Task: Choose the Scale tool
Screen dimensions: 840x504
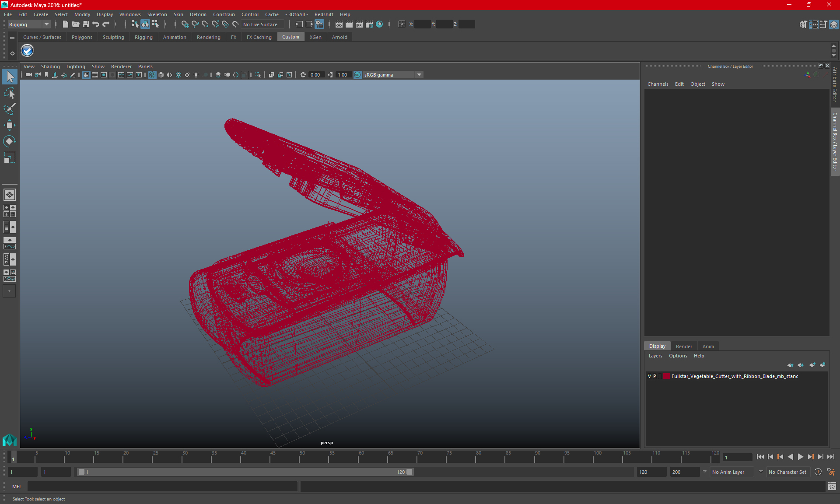Action: click(10, 157)
